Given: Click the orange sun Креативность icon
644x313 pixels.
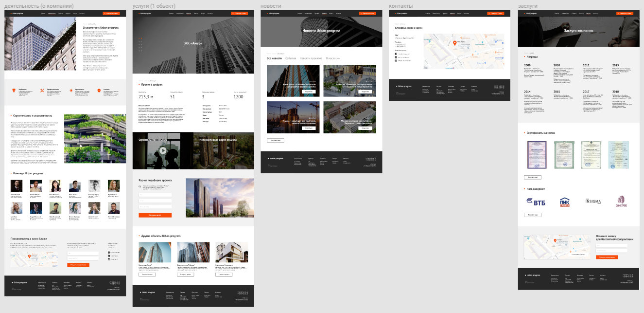Looking at the screenshot, I should [x=71, y=91].
